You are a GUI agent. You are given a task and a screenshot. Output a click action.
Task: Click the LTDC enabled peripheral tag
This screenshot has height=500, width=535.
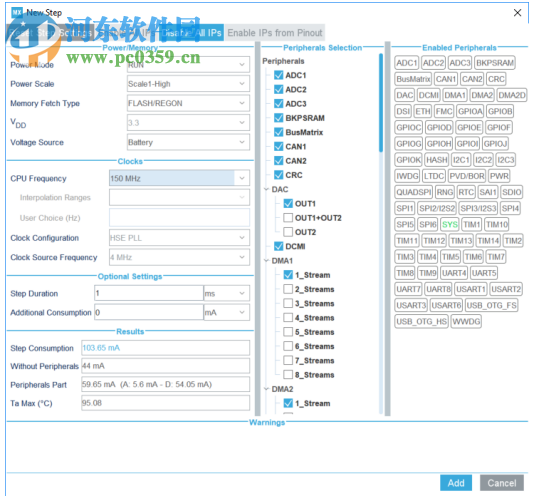(x=434, y=176)
